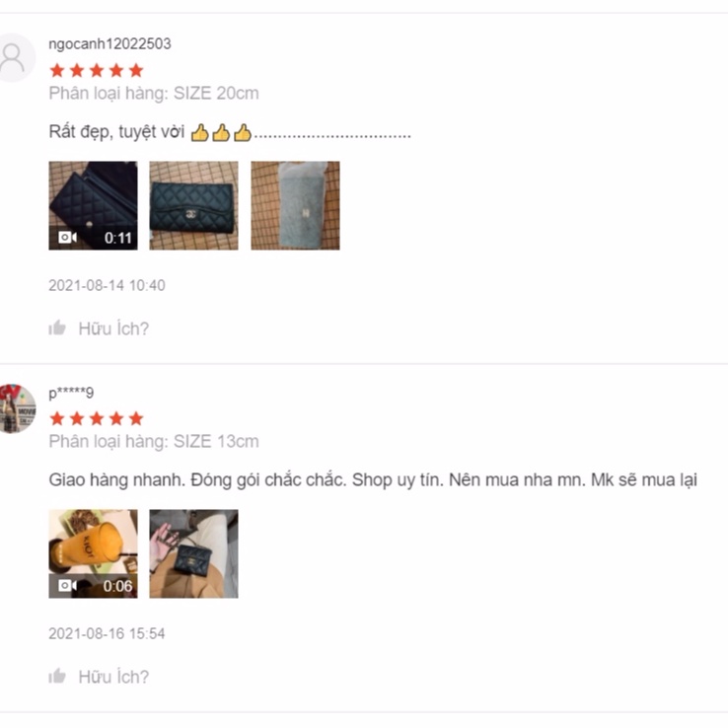Click the username p*****9
The image size is (728, 728).
coord(71,393)
